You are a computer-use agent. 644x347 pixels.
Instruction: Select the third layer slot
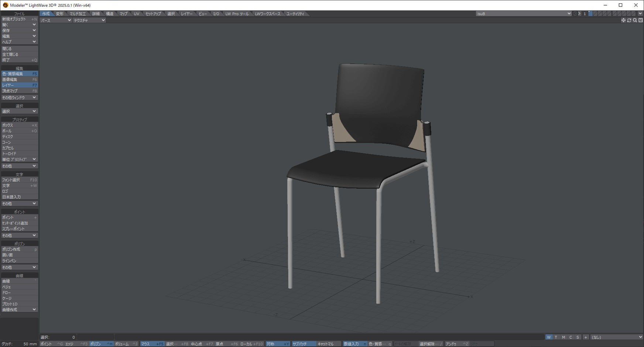tap(600, 14)
